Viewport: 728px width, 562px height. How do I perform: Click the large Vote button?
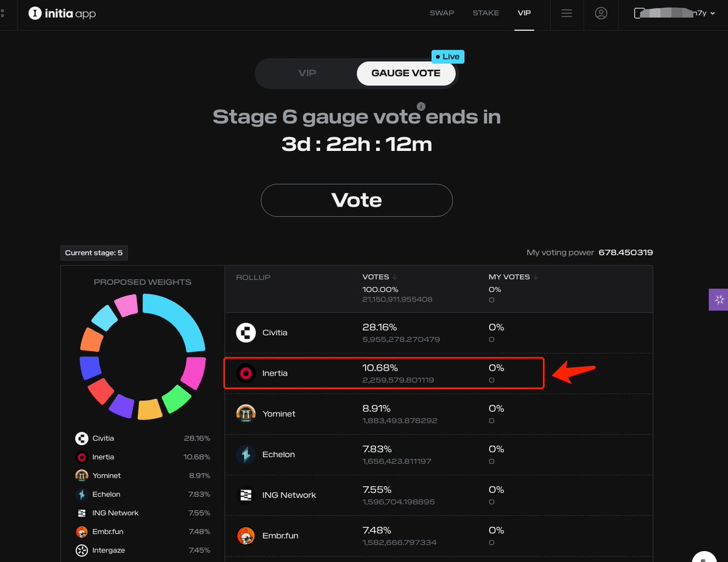coord(357,200)
